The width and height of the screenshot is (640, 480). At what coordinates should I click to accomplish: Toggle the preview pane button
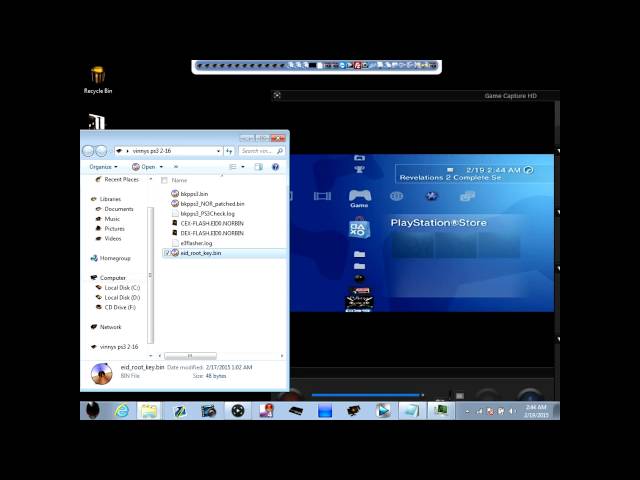point(258,167)
